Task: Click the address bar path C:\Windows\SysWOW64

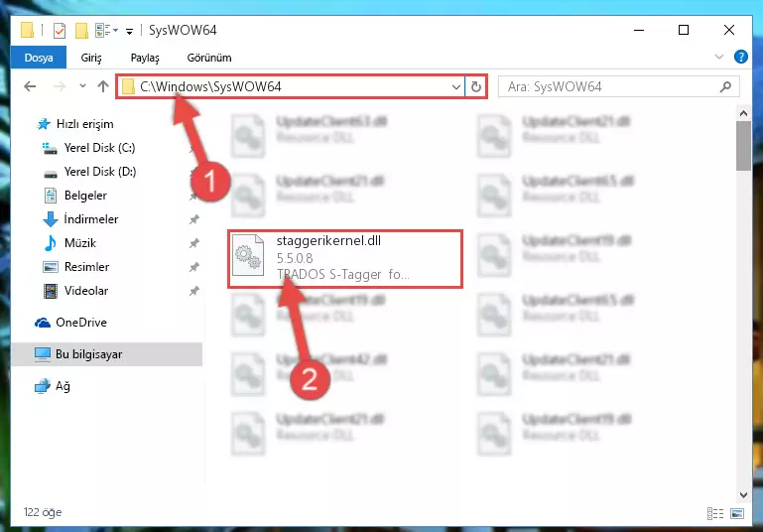Action: click(210, 86)
